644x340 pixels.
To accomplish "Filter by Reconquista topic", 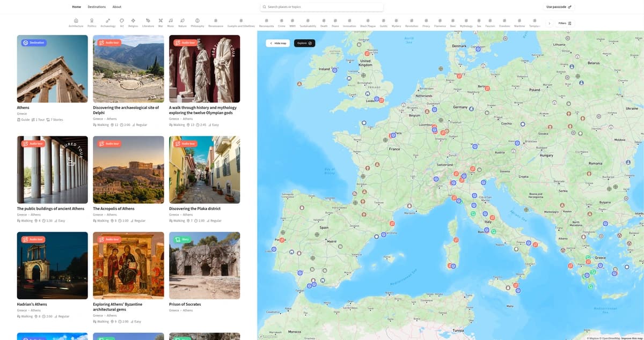I will coord(267,23).
